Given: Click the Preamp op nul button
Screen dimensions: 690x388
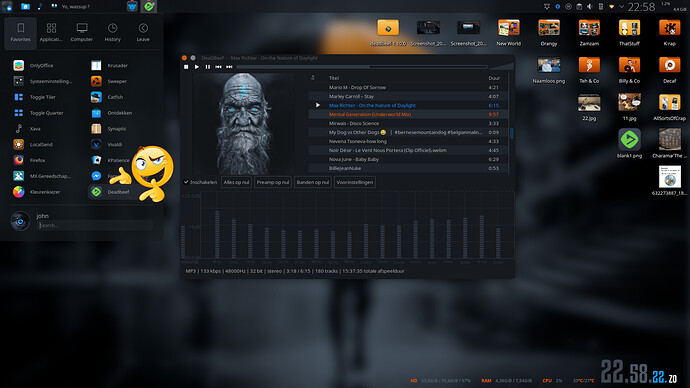Looking at the screenshot, I should point(273,182).
